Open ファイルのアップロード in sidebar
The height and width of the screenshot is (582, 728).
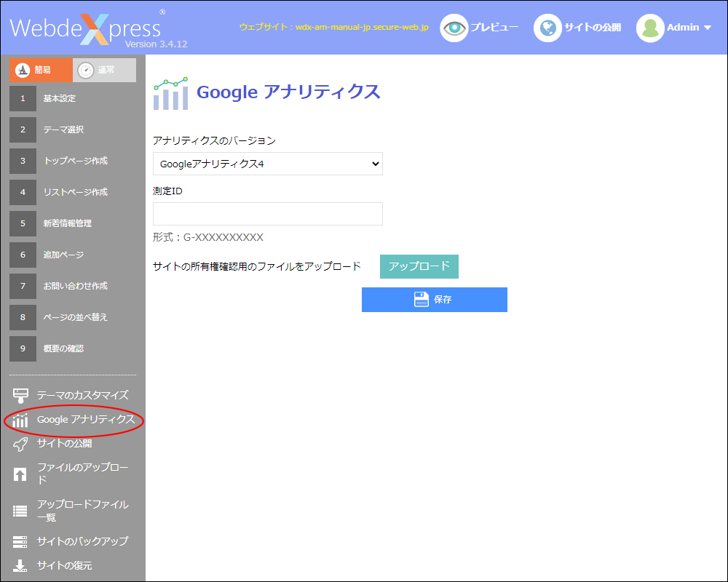point(83,474)
